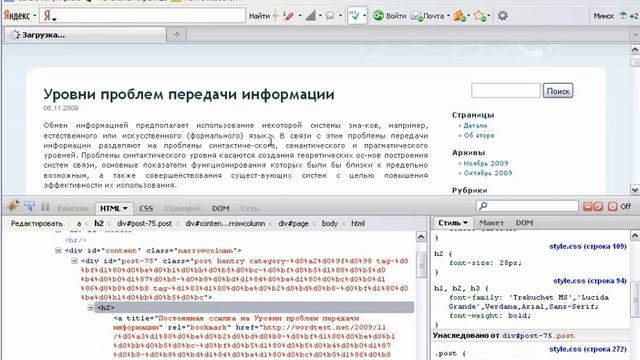This screenshot has width=640, height=360.
Task: Click Firebug detach window red button
Action: tap(598, 207)
